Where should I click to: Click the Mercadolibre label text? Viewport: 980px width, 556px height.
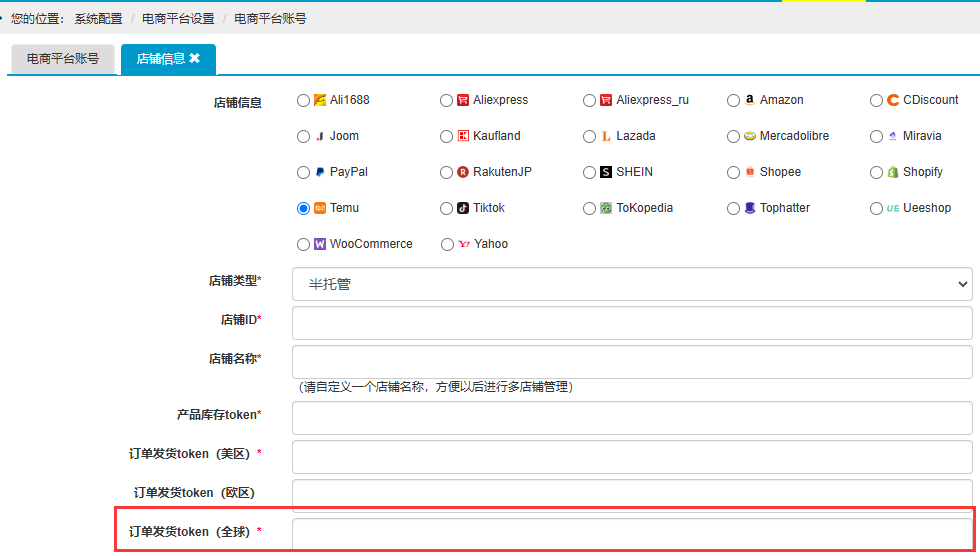(794, 136)
